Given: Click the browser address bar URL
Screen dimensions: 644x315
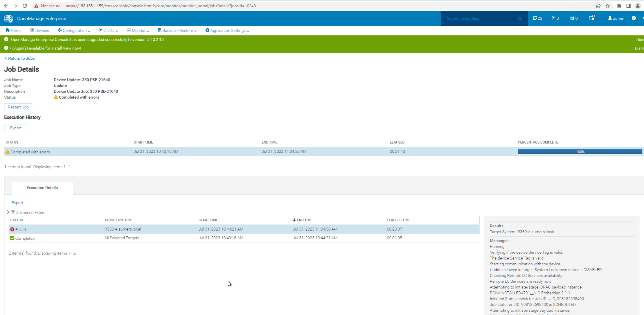Looking at the screenshot, I should click(x=161, y=6).
